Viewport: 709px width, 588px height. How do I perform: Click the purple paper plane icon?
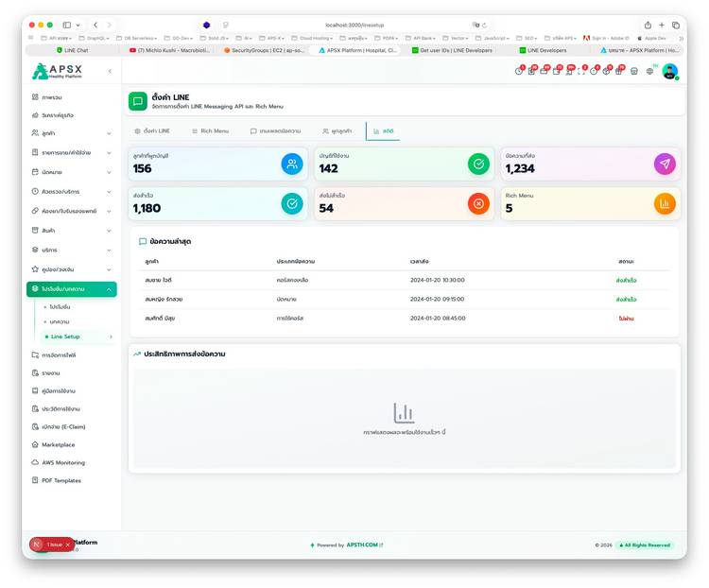coord(665,164)
